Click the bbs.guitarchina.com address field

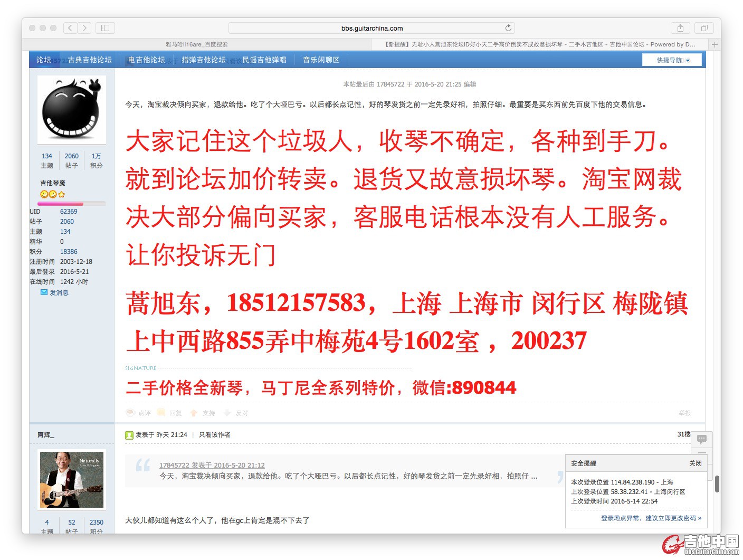371,28
